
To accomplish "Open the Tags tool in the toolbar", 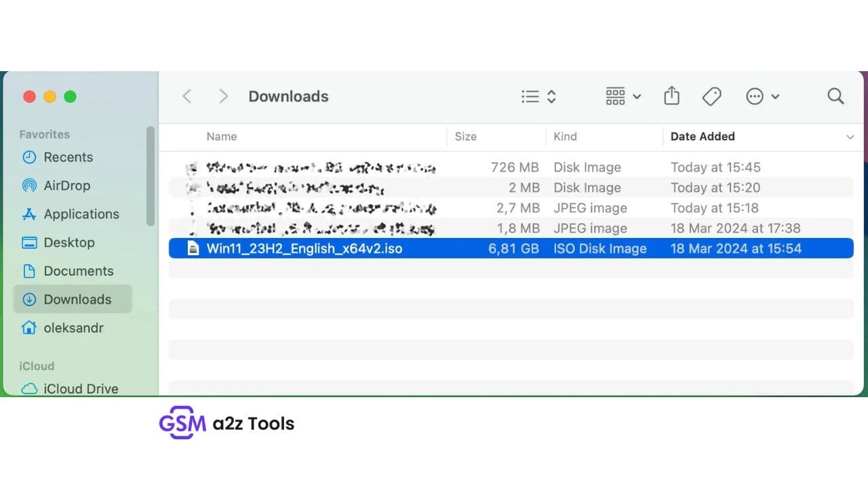I will [711, 96].
